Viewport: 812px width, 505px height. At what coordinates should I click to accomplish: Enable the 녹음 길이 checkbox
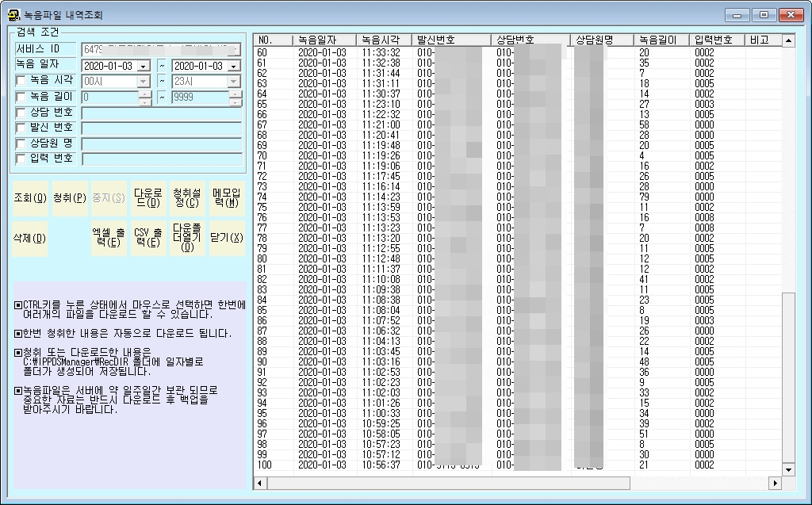(21, 97)
